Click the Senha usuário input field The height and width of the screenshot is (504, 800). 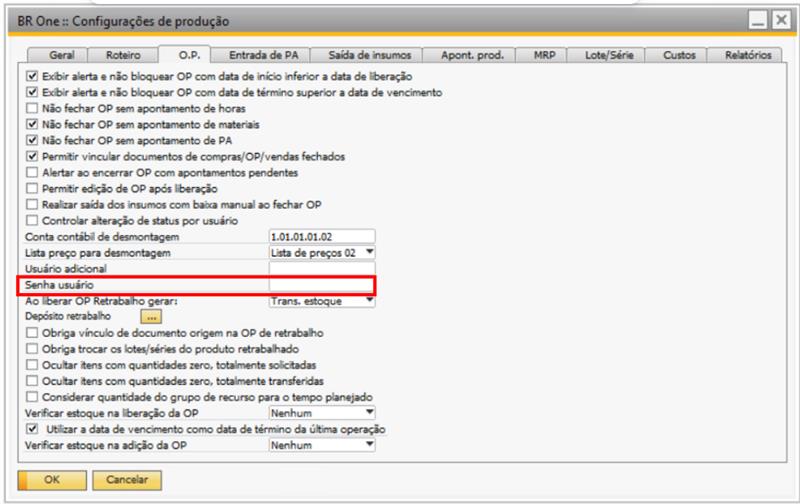(x=321, y=285)
